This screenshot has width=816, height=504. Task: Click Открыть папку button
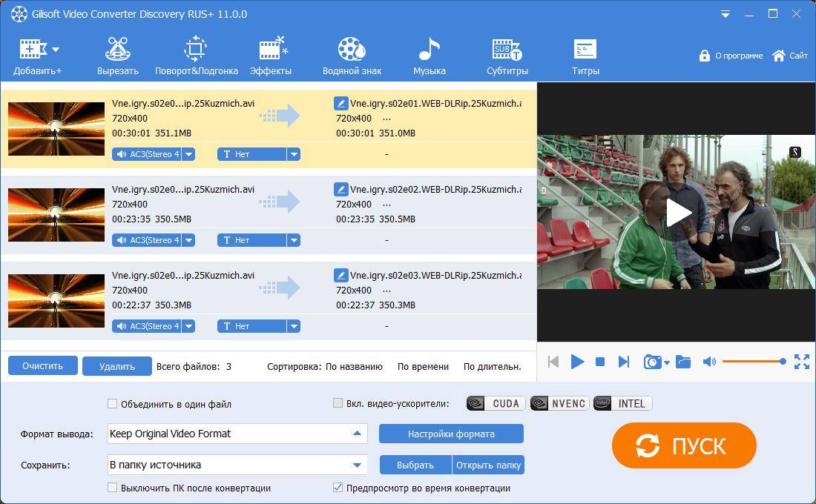488,465
